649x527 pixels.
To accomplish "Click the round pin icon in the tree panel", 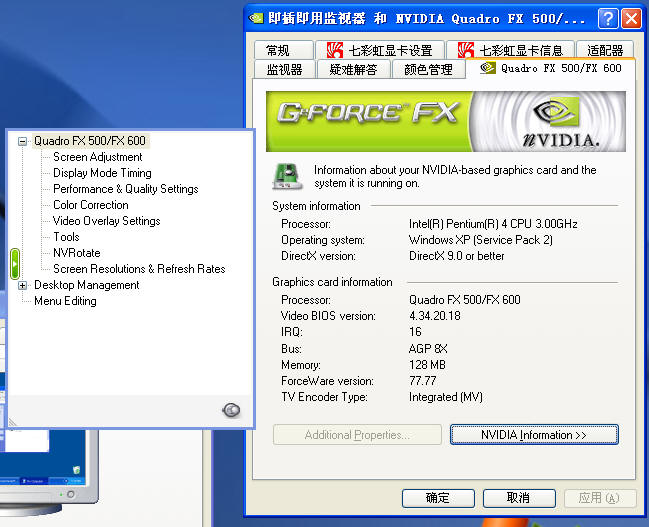I will click(x=231, y=410).
